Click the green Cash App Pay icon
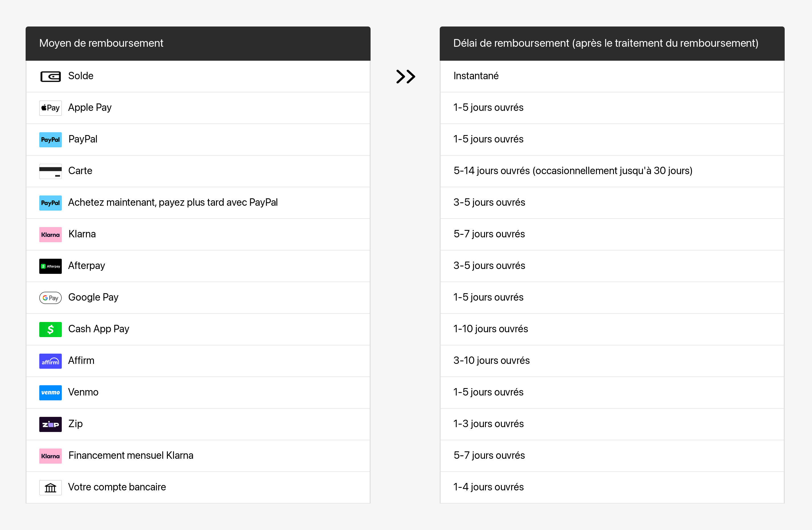The height and width of the screenshot is (530, 812). click(50, 329)
